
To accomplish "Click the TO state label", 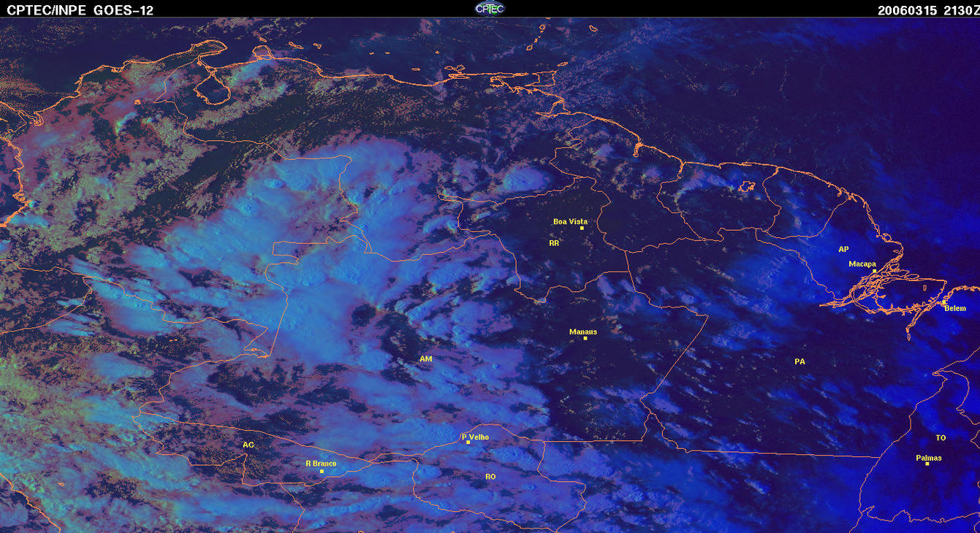I will tap(941, 438).
